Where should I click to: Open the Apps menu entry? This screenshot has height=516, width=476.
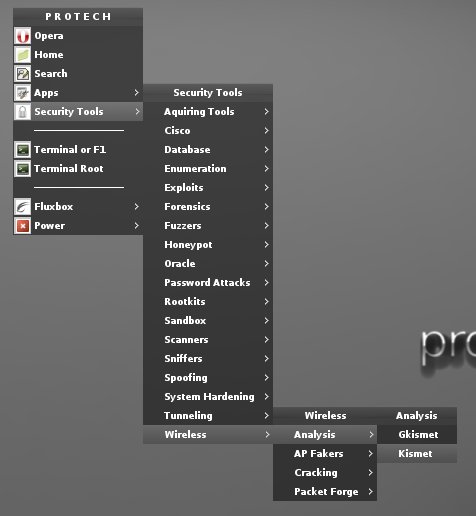tap(78, 93)
